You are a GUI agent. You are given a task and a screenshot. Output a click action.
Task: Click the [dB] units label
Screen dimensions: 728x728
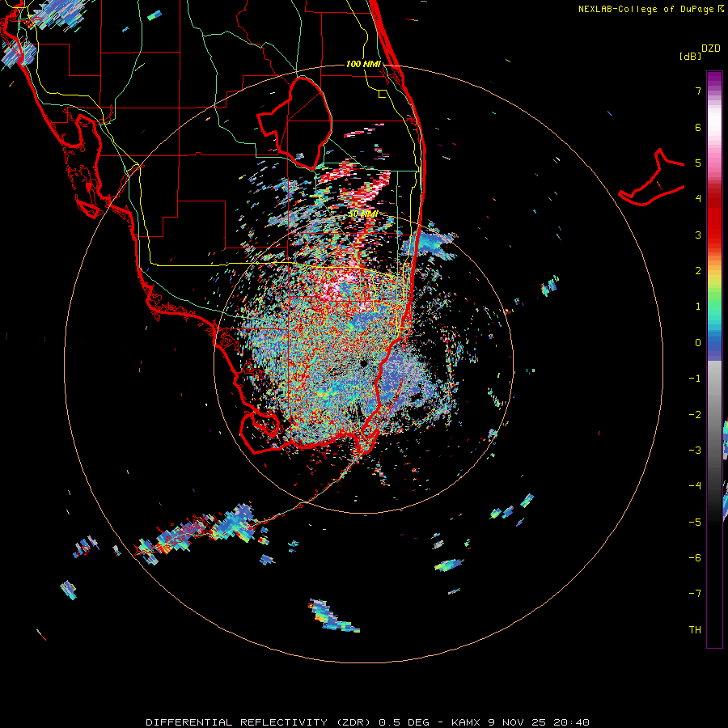[x=690, y=56]
